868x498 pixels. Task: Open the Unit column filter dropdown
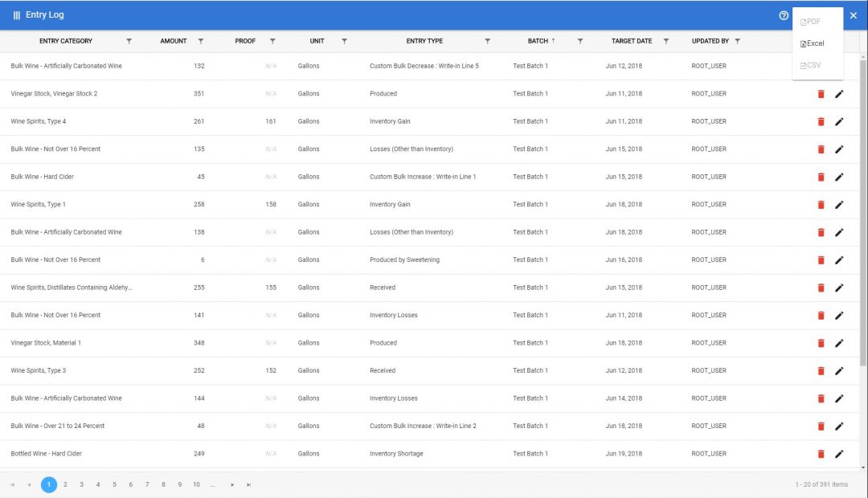click(x=345, y=40)
